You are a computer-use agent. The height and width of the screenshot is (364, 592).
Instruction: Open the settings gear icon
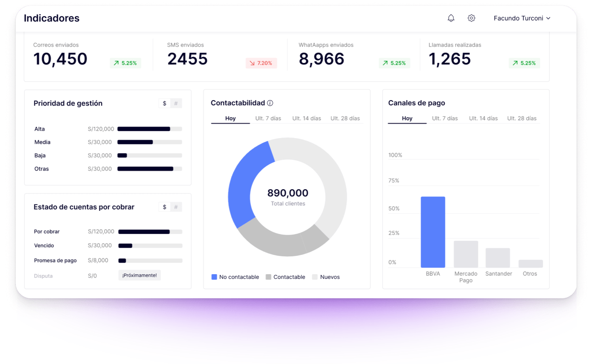tap(471, 18)
